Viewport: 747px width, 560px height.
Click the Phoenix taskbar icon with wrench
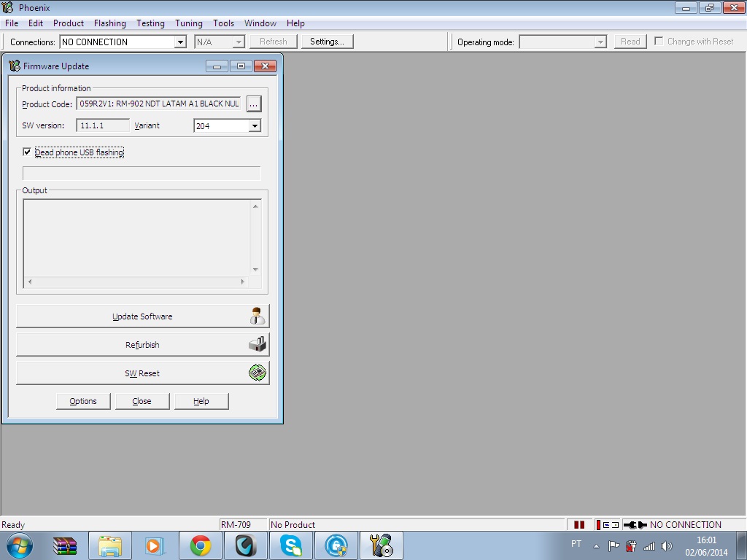pos(381,545)
